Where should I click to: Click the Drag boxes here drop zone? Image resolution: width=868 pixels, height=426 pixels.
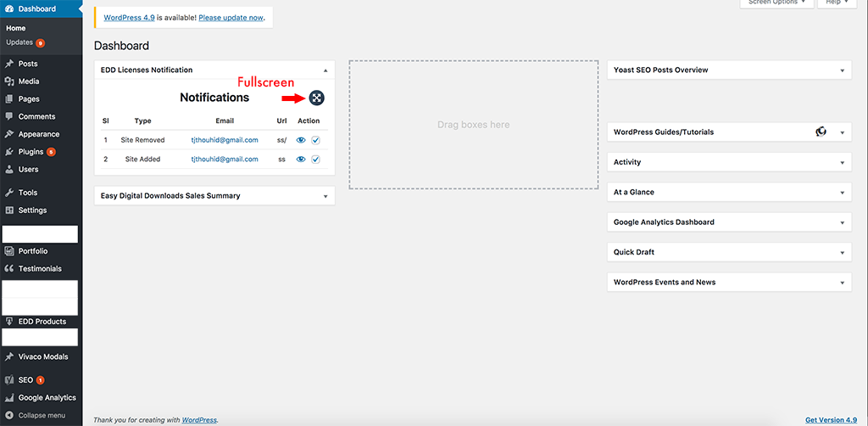(x=473, y=125)
